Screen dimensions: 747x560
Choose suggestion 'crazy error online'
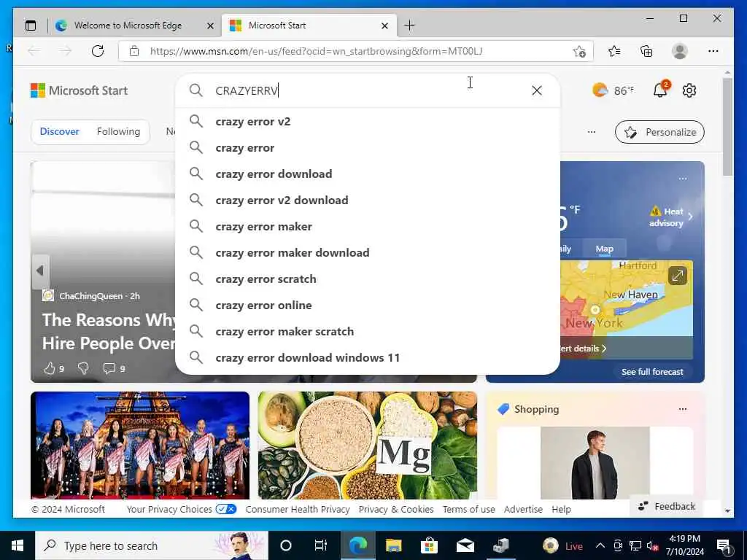(x=368, y=305)
